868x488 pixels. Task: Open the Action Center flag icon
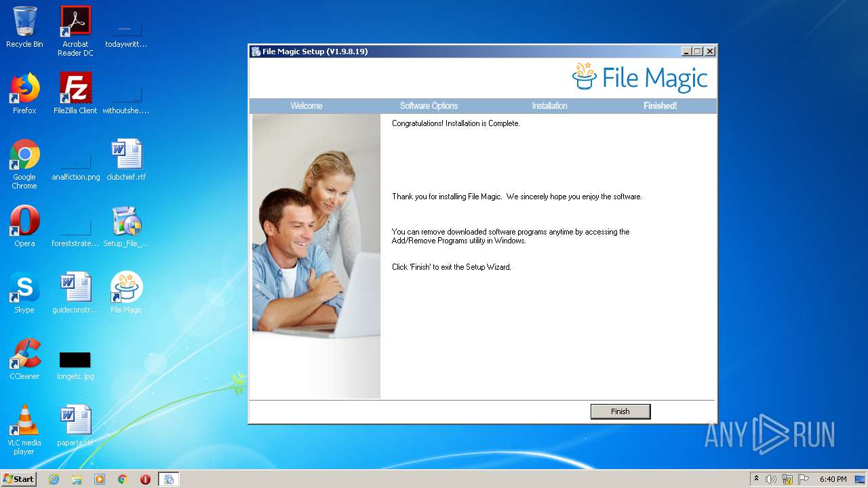tap(804, 479)
